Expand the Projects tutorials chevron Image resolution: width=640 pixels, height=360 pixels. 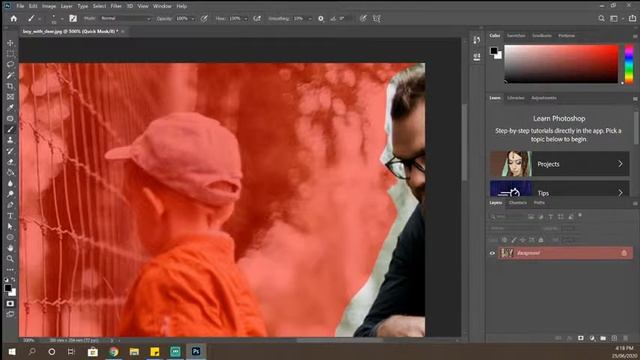pyautogui.click(x=620, y=164)
